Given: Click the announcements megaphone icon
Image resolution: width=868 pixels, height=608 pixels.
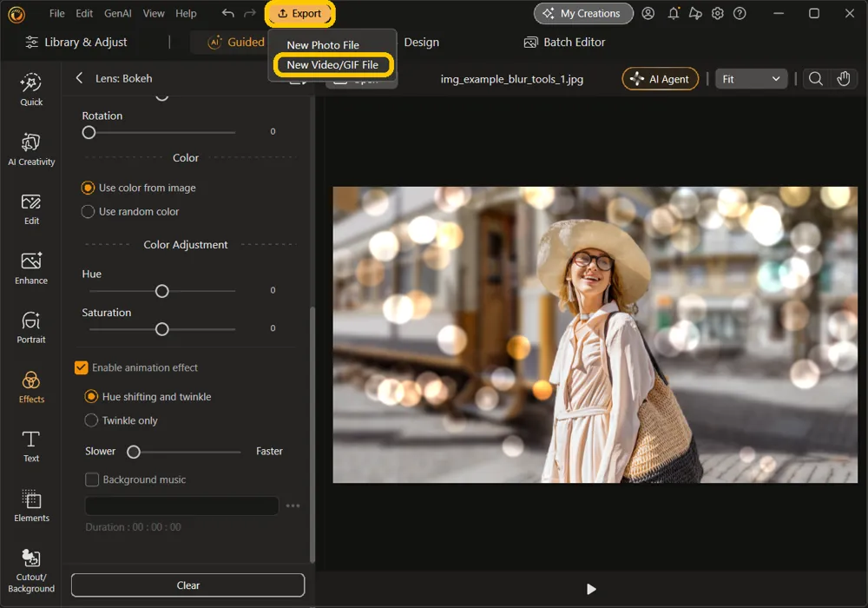Looking at the screenshot, I should tap(695, 13).
